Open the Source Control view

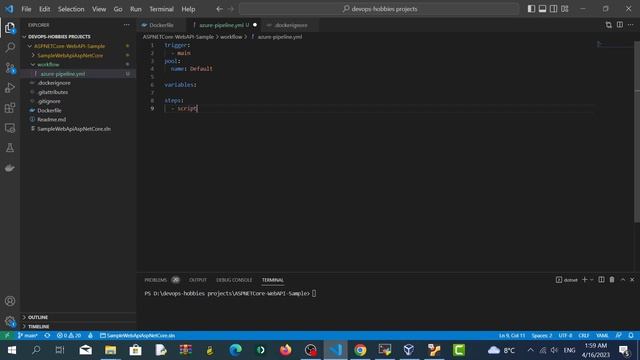(10, 68)
